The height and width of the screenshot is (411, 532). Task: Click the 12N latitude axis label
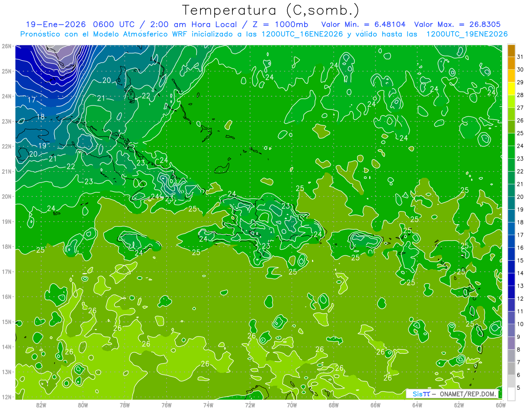(x=6, y=397)
